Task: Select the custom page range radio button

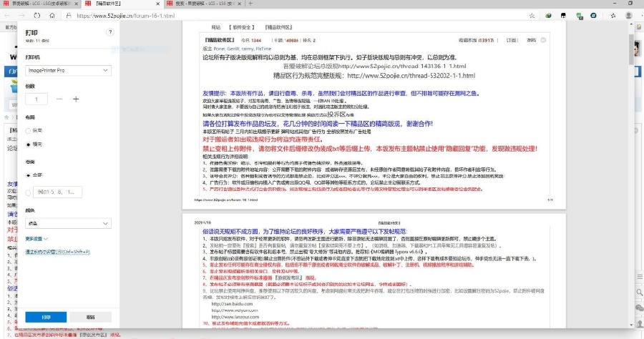Action: click(x=29, y=192)
